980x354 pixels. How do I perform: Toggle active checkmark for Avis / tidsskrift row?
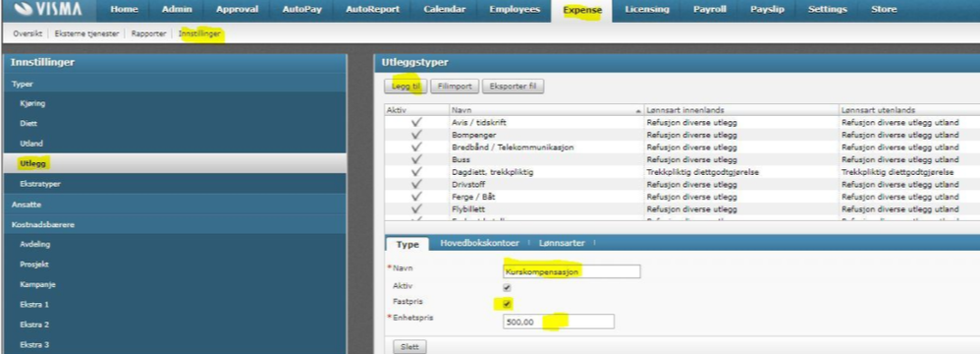click(x=416, y=123)
